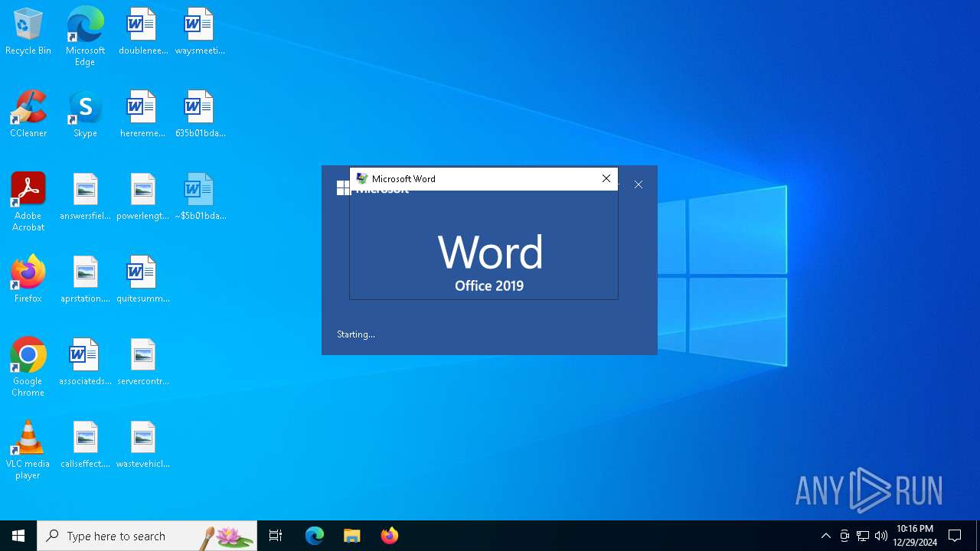Open the network status tray icon

pos(863,536)
